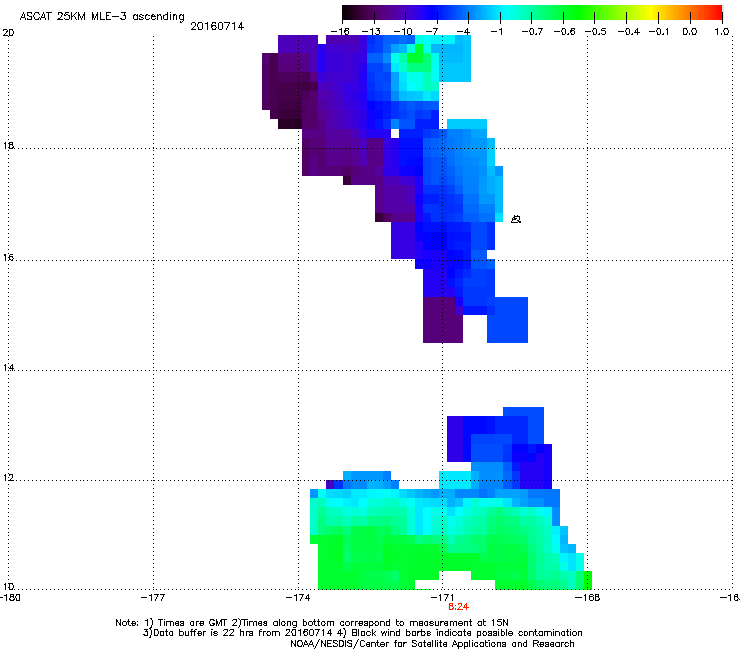740x650 pixels.
Task: Click the Johnston Atoll island outline marker
Action: pyautogui.click(x=516, y=219)
